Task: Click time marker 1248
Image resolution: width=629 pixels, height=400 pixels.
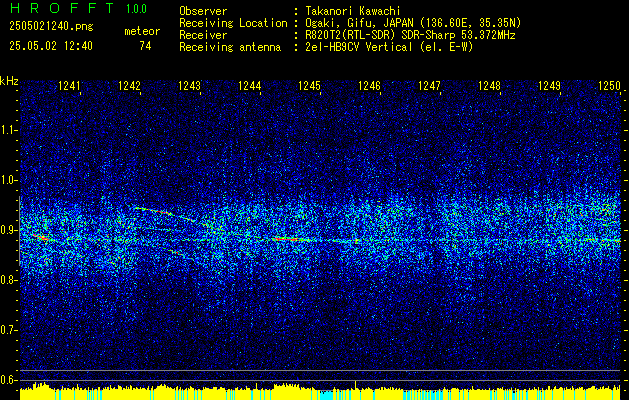Action: pyautogui.click(x=489, y=86)
